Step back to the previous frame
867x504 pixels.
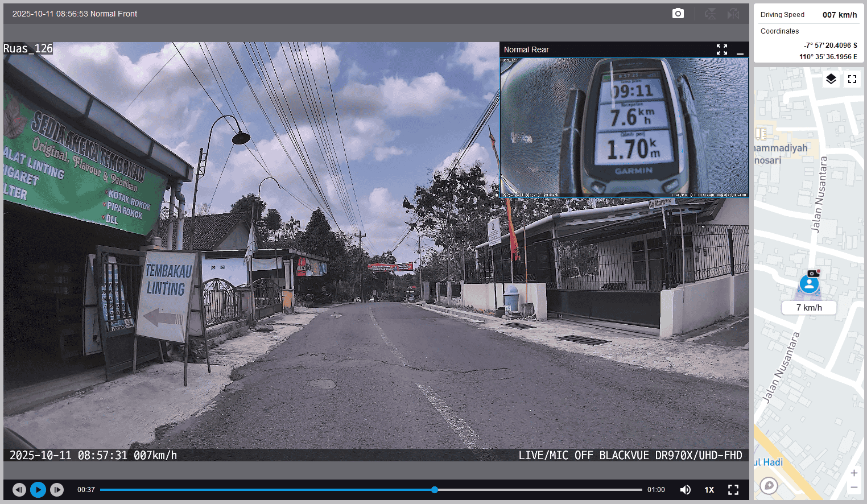pos(19,490)
